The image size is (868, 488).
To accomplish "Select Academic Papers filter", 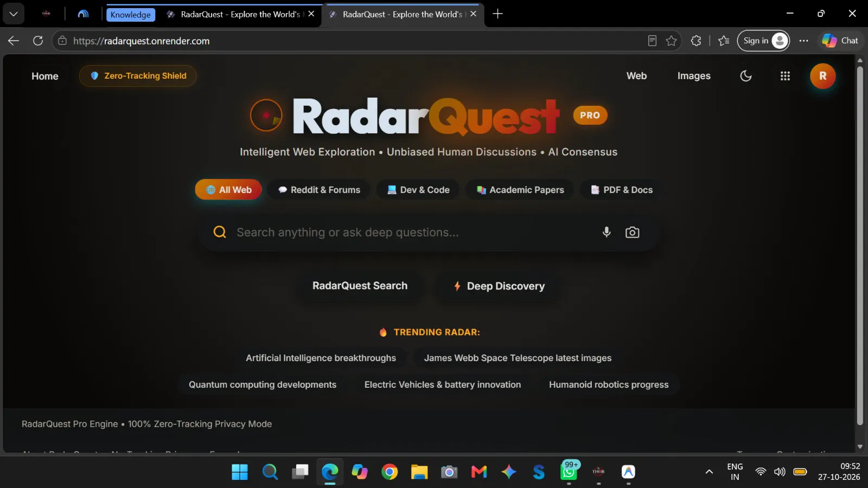I will click(520, 190).
